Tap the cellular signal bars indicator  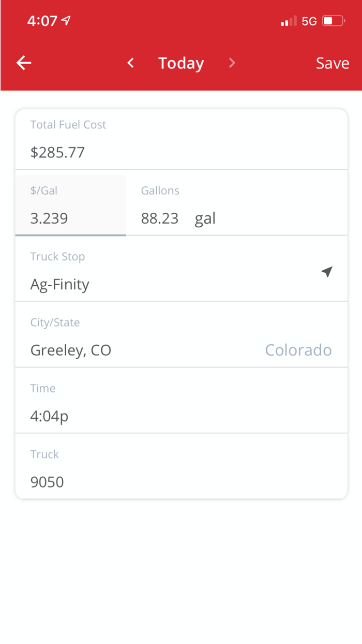tap(288, 21)
